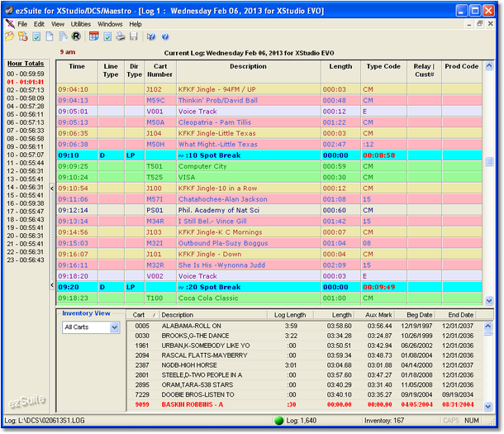Click the context help pointer icon
Image resolution: width=504 pixels, height=434 pixels.
point(151,36)
